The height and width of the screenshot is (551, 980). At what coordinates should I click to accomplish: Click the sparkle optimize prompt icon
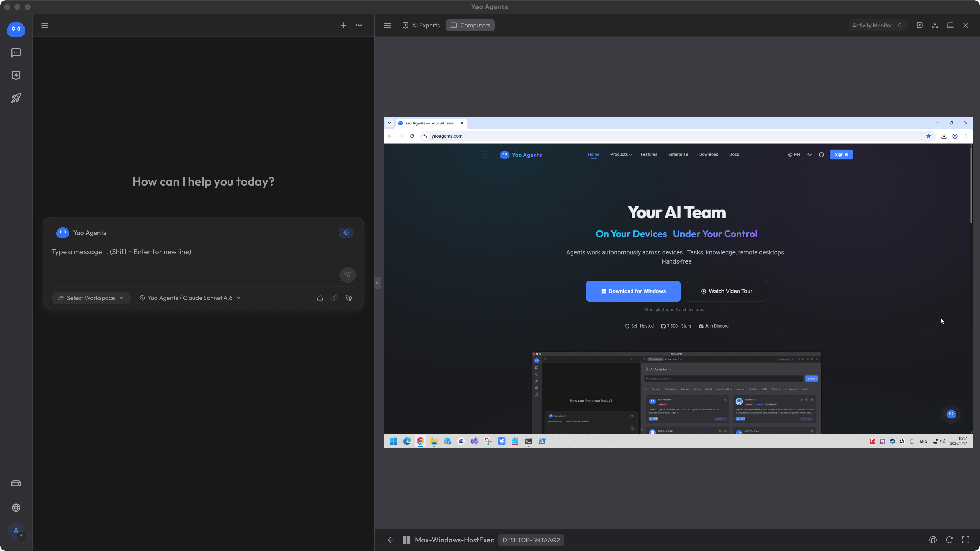click(334, 298)
